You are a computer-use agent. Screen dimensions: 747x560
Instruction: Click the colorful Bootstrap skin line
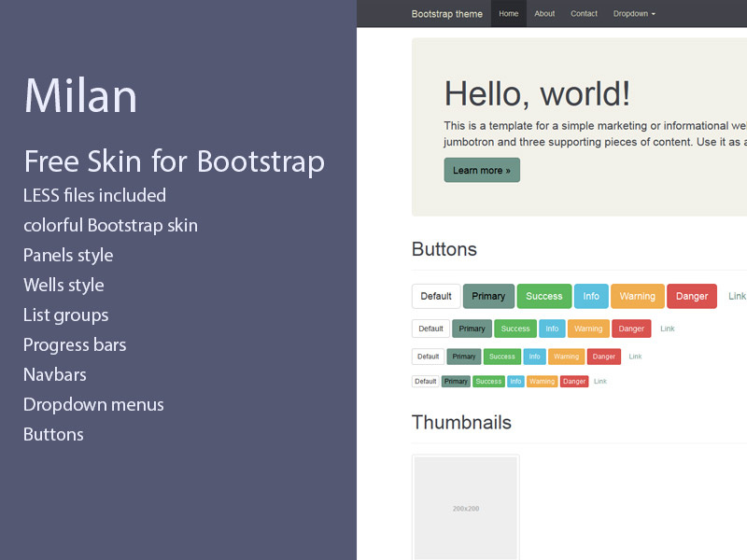110,225
